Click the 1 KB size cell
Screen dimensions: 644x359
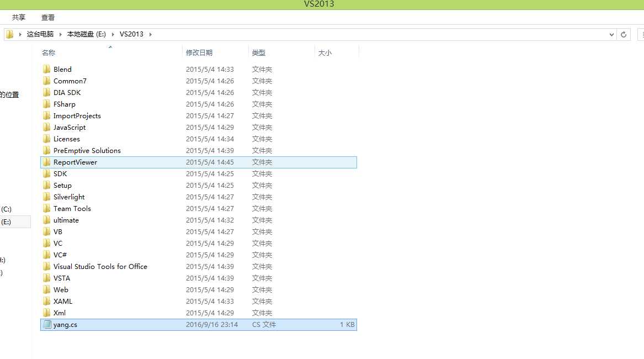347,324
